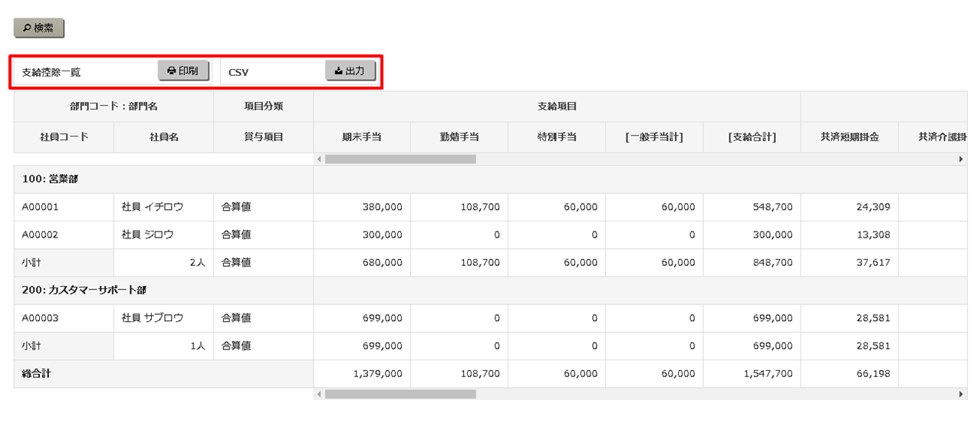
Task: Click the 共済短期掛金 column header
Action: (x=849, y=137)
